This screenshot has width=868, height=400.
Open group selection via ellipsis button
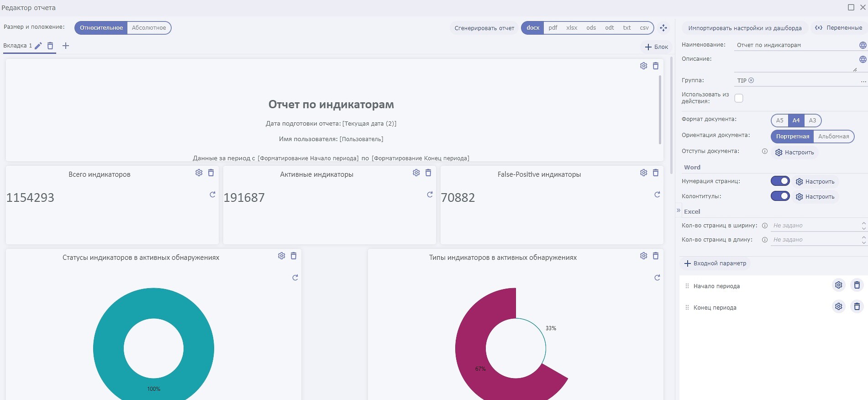[x=863, y=81]
